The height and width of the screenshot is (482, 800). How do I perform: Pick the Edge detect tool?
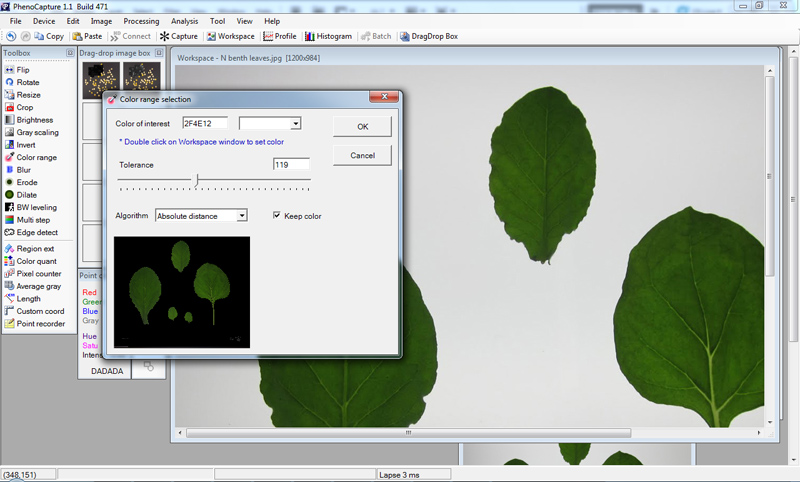(34, 232)
